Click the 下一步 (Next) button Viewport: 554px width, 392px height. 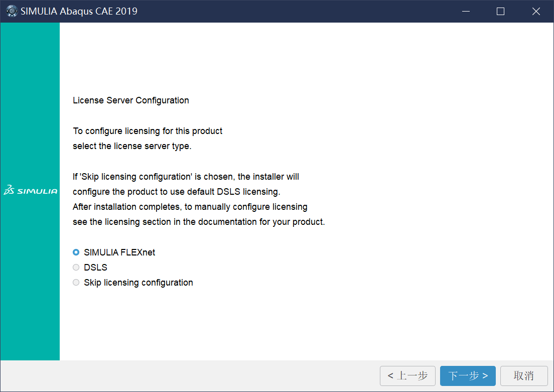point(468,376)
